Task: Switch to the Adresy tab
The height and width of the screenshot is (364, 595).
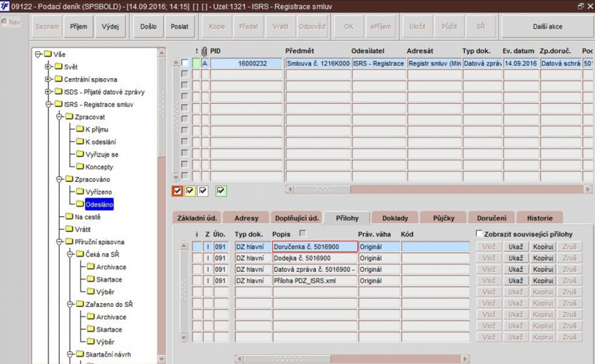Action: tap(246, 218)
